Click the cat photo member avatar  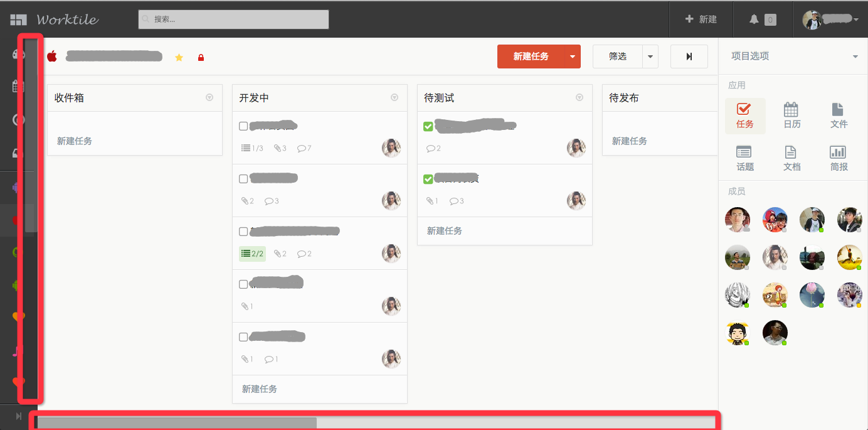[x=850, y=295]
